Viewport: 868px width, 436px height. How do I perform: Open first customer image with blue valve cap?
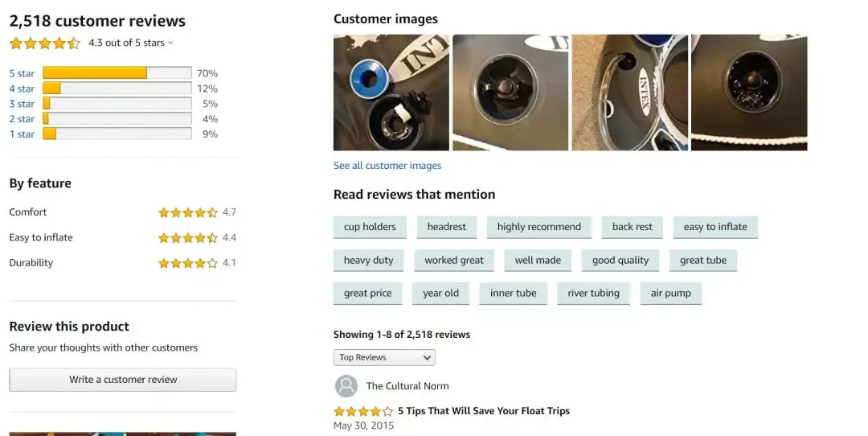[x=391, y=93]
